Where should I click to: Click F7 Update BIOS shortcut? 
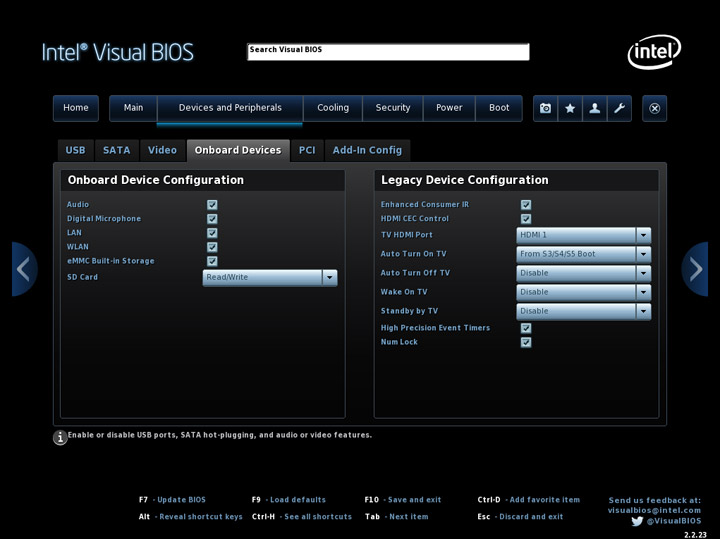coord(172,500)
